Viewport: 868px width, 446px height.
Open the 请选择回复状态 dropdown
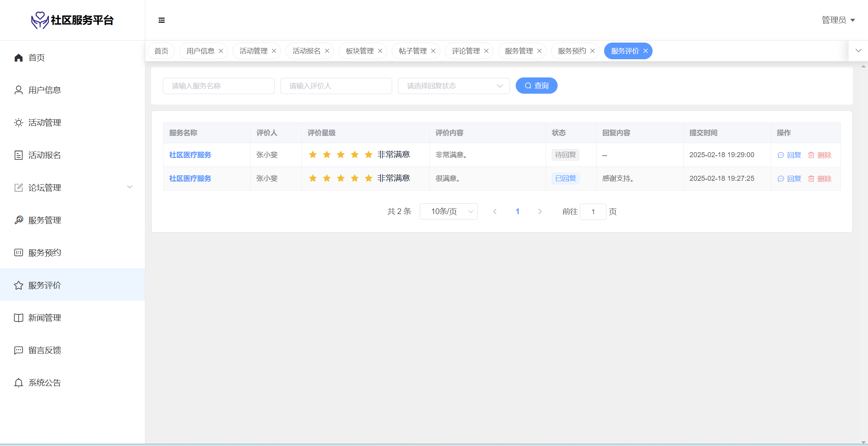[453, 86]
